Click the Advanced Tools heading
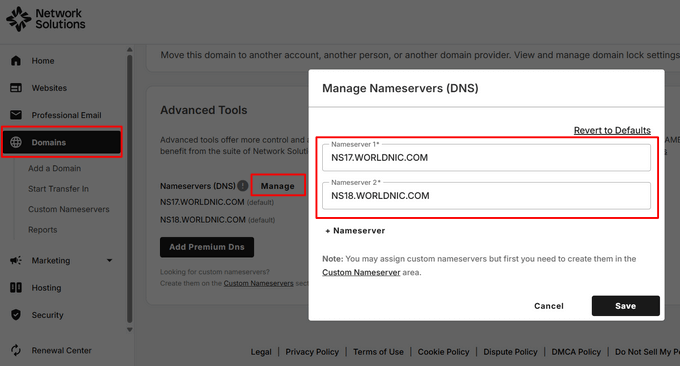680x366 pixels. 203,110
